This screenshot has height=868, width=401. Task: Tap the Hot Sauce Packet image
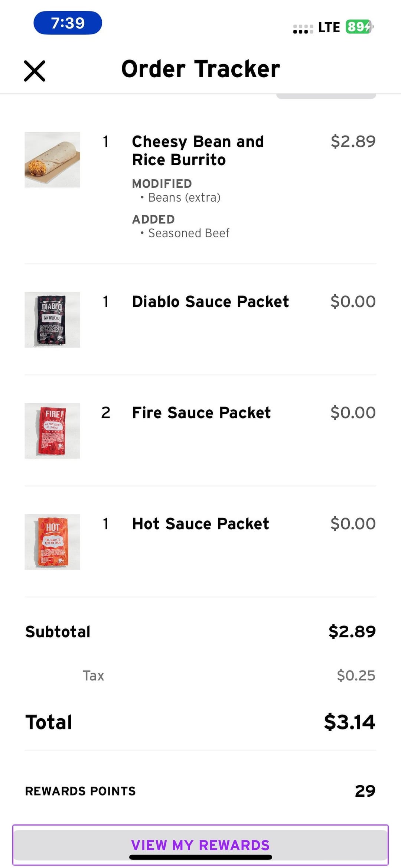52,542
